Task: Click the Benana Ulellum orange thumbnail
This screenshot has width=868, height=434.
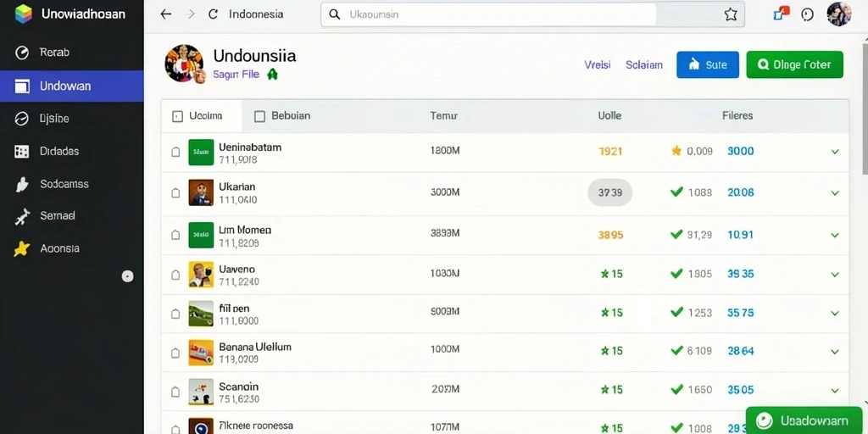Action: 201,353
